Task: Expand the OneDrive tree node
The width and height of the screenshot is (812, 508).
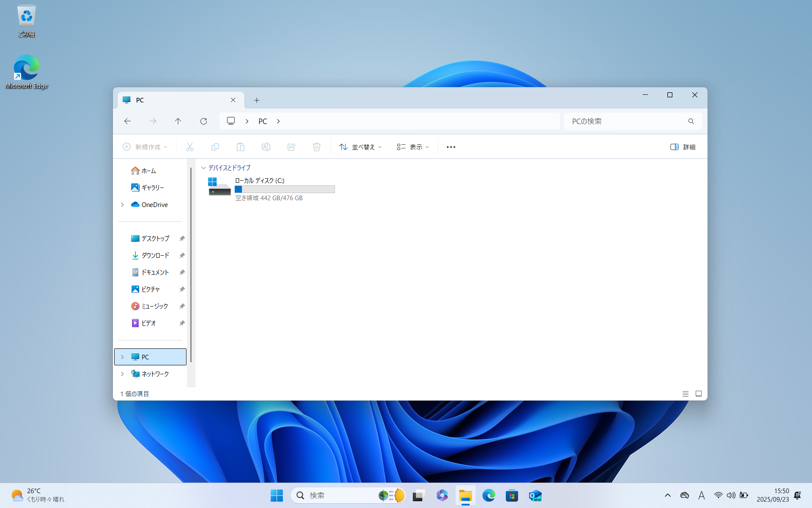Action: point(122,204)
